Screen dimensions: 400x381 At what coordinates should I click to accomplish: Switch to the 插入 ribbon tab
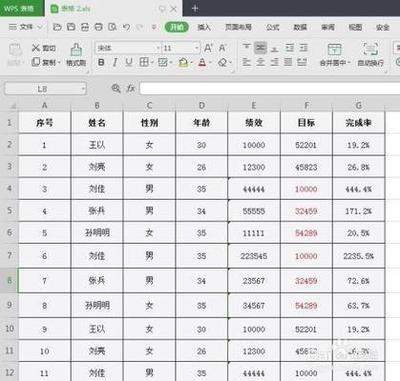(204, 27)
